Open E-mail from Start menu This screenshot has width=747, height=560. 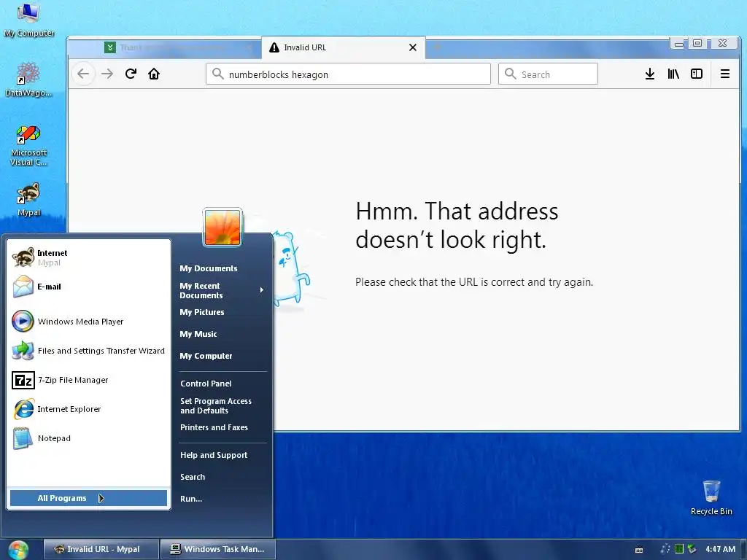point(89,287)
